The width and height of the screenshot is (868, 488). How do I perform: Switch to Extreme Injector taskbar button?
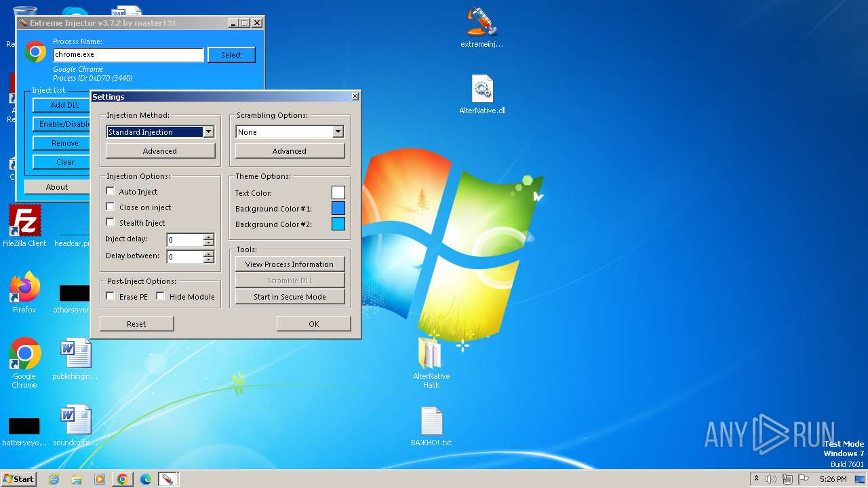tap(167, 479)
